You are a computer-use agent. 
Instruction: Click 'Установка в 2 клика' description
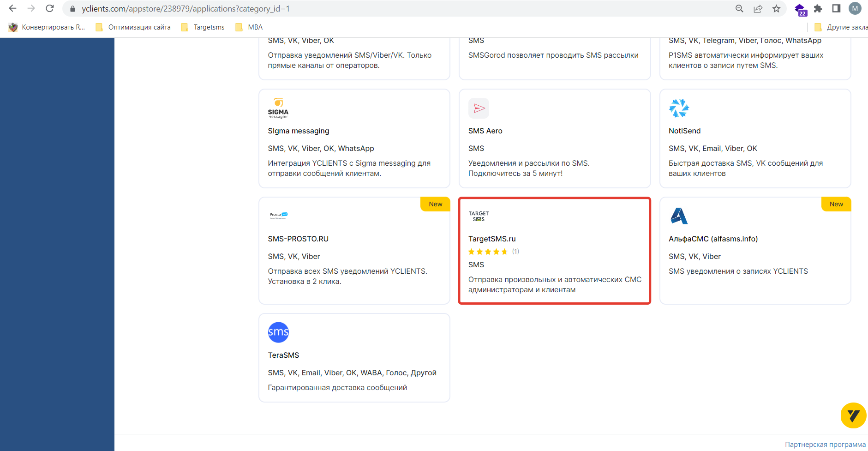(x=305, y=282)
